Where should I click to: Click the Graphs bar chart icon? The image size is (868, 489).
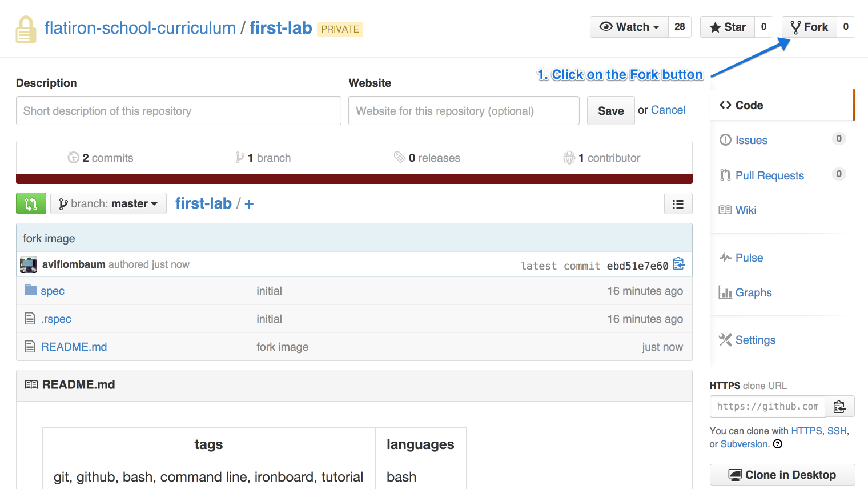[x=725, y=292]
